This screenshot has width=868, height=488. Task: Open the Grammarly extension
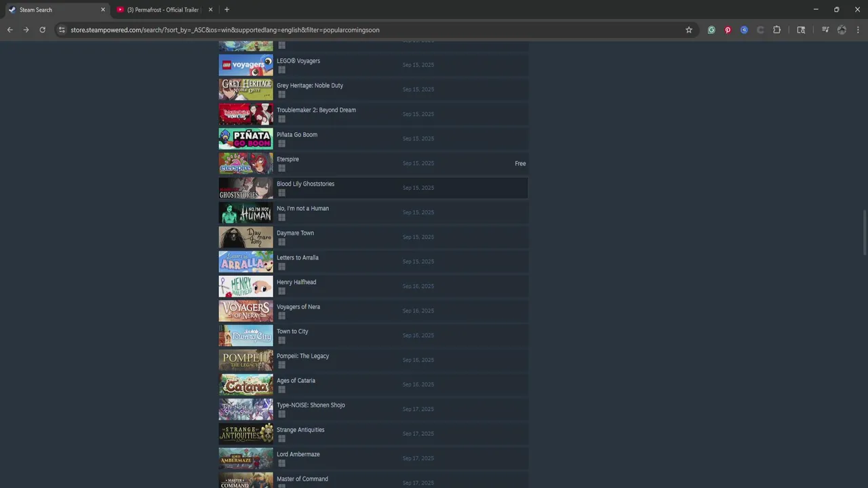[x=711, y=30]
